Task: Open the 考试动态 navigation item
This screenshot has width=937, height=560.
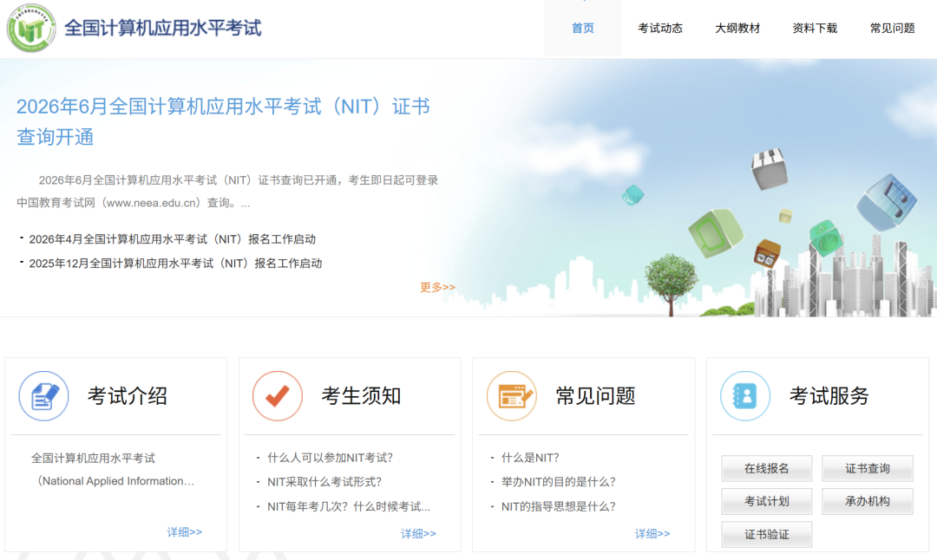Action: pos(659,28)
